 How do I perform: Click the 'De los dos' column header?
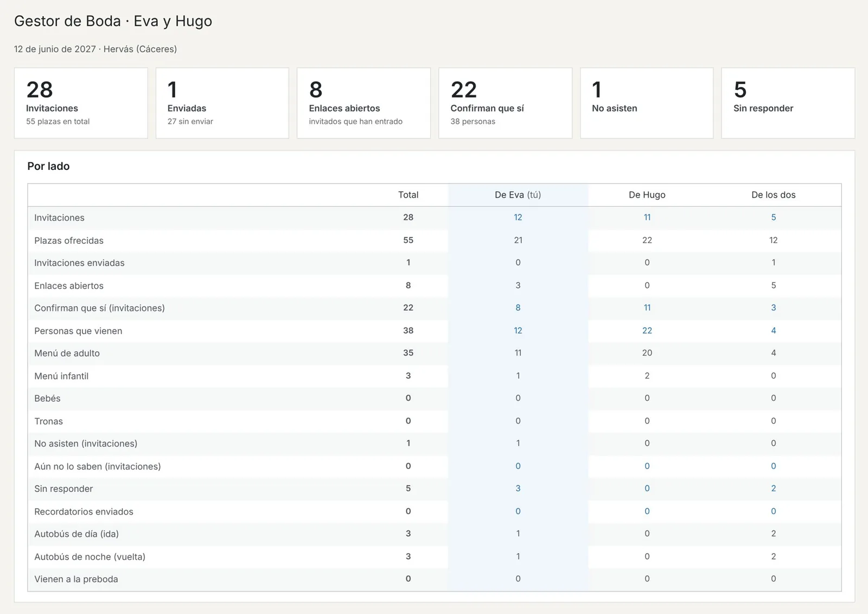(x=774, y=195)
